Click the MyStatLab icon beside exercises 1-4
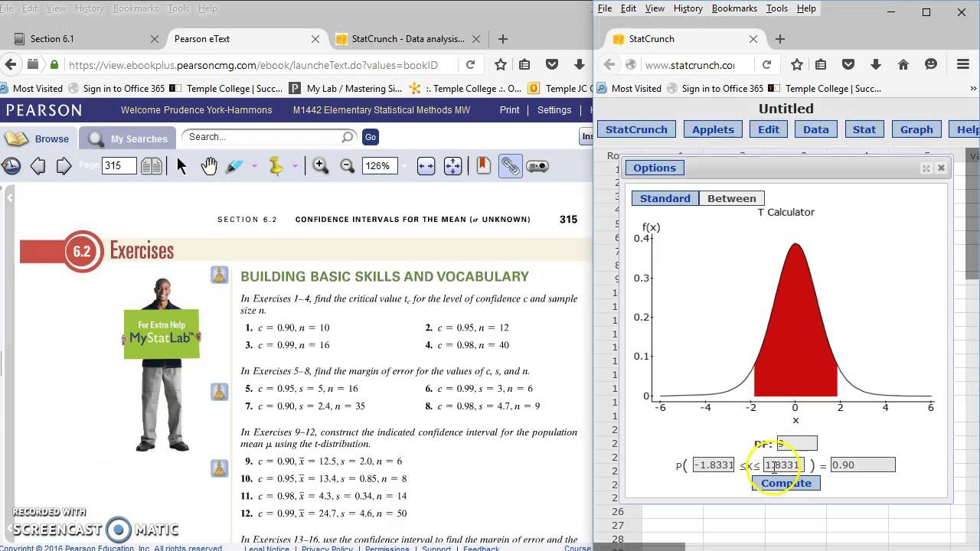This screenshot has height=551, width=980. coord(220,275)
